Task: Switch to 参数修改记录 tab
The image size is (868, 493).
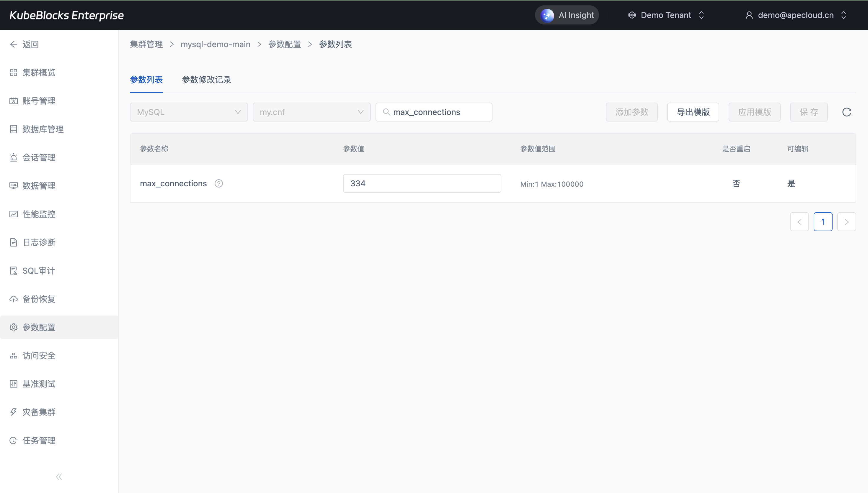Action: [206, 80]
